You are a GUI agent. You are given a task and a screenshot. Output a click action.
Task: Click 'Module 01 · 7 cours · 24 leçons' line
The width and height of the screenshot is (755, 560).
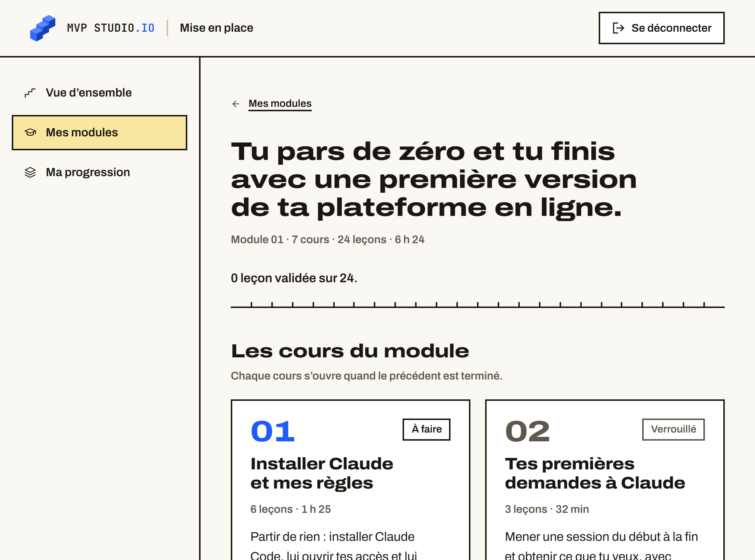[x=327, y=239]
